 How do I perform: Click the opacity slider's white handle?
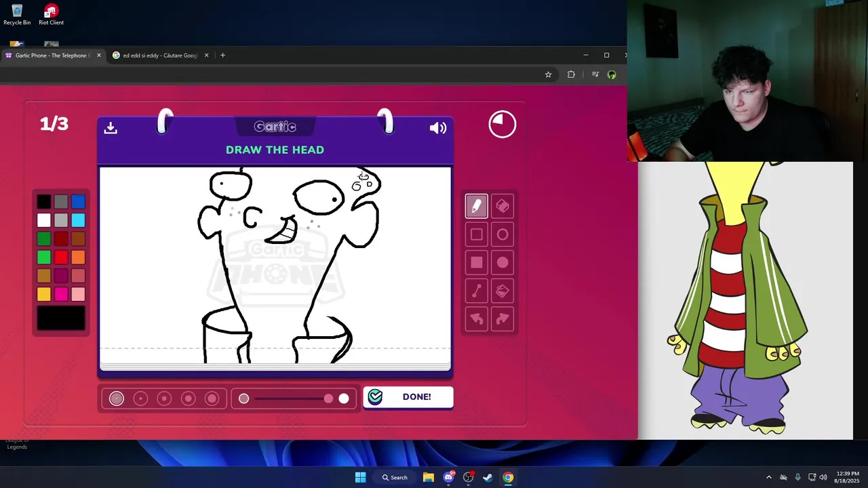tap(344, 399)
